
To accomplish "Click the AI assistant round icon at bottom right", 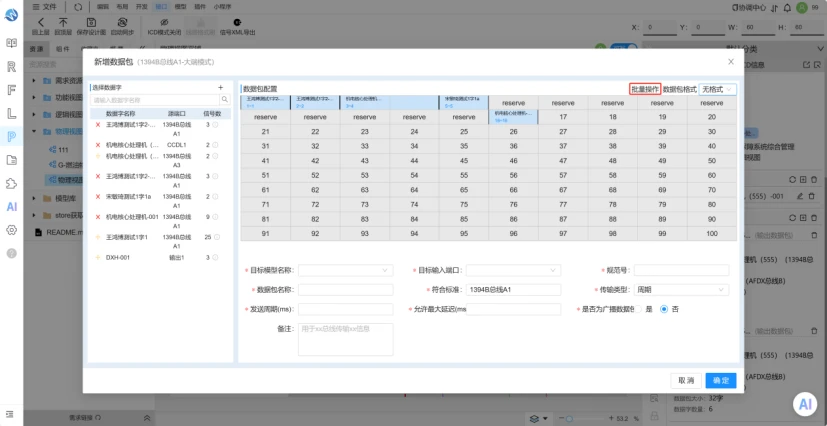I will click(805, 404).
